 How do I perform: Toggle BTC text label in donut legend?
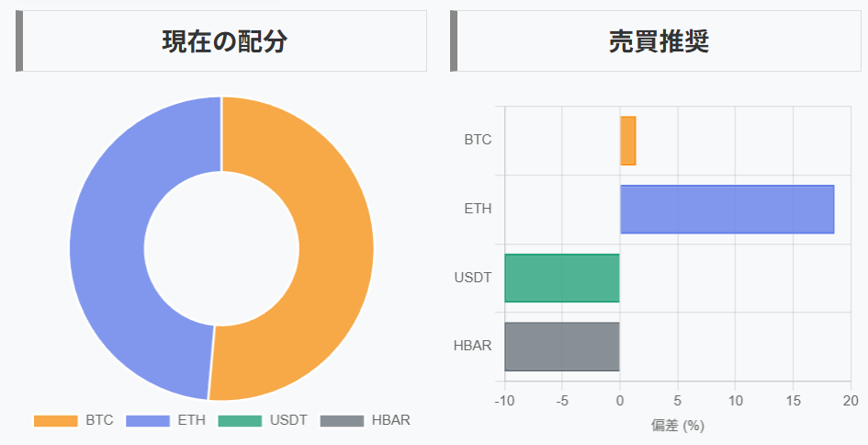tap(99, 420)
